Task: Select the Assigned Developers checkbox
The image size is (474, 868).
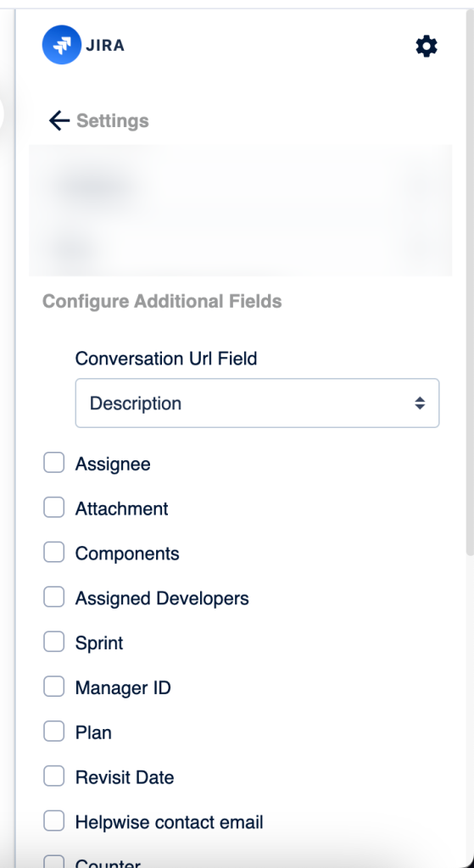Action: pos(53,598)
